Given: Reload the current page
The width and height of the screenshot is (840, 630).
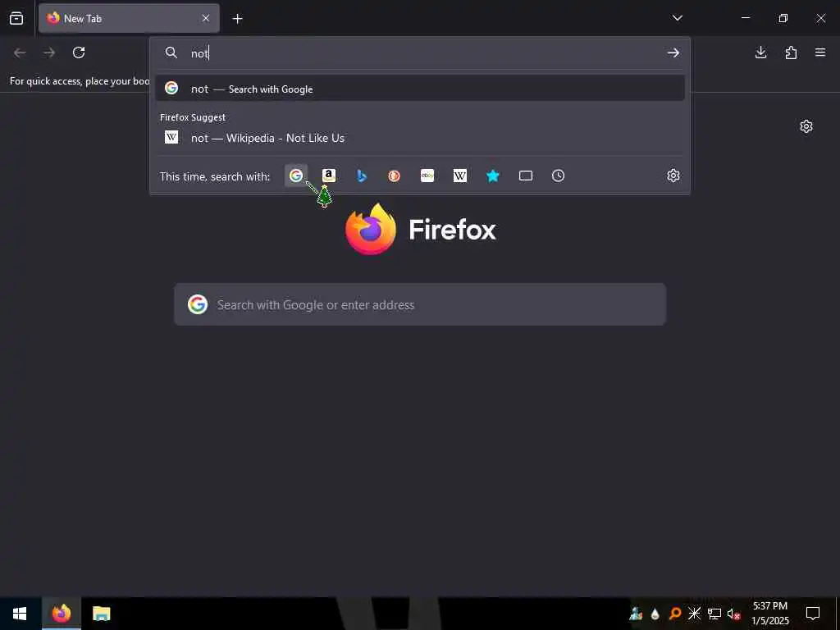Looking at the screenshot, I should [79, 52].
